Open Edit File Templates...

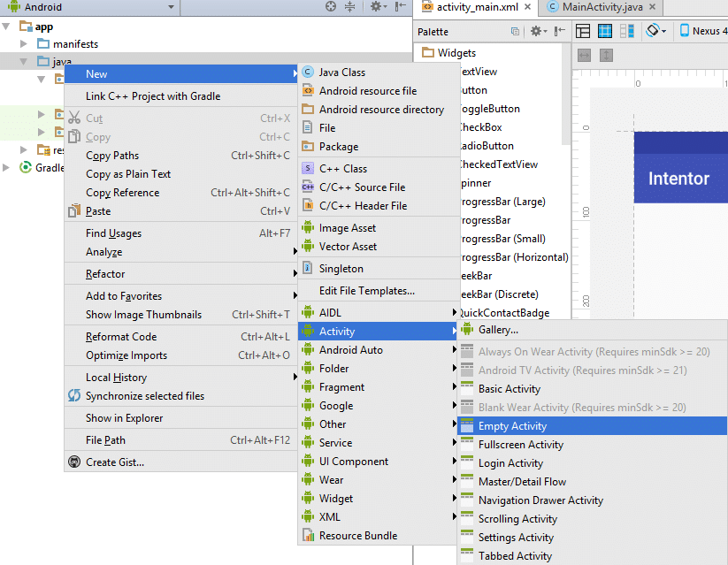click(379, 291)
